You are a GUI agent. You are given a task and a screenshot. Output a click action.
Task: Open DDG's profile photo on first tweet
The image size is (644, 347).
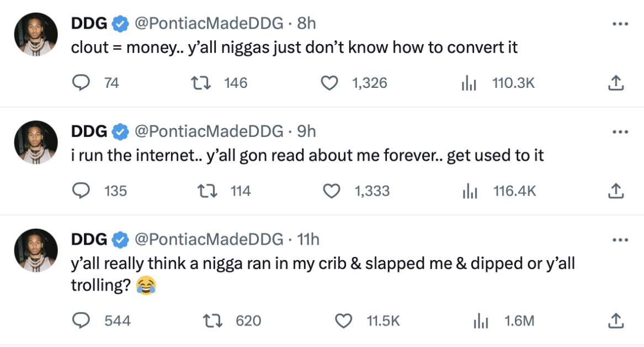(x=36, y=34)
